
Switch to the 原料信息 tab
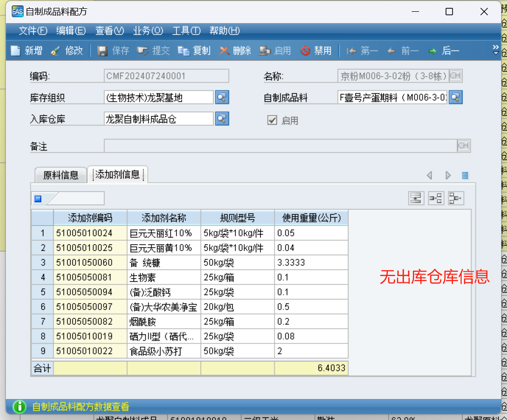tap(61, 175)
